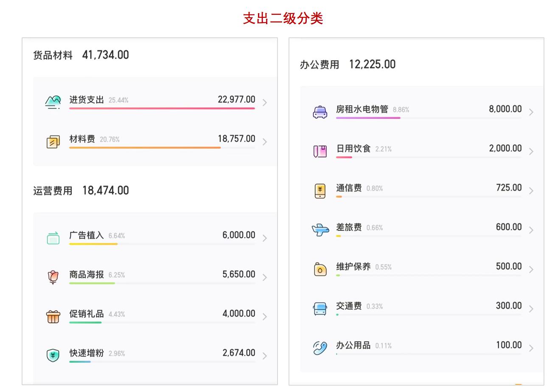Click the 材料费 orange progress bar
The height and width of the screenshot is (392, 555).
pos(144,147)
